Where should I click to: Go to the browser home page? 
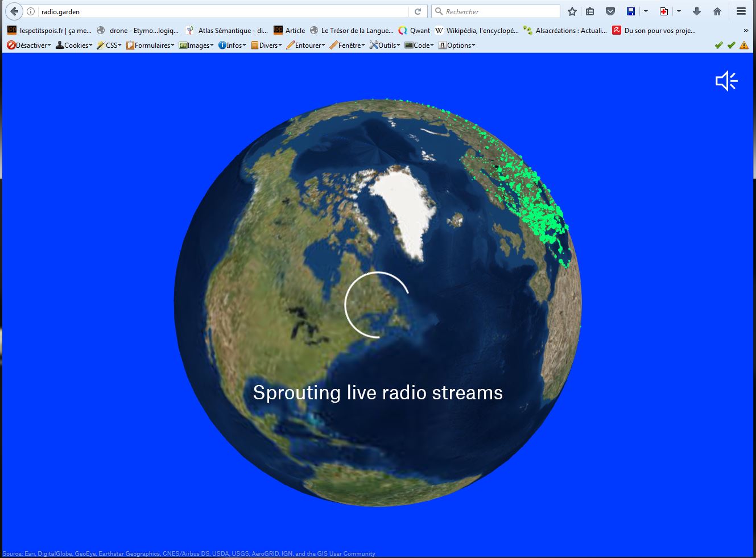pos(717,11)
